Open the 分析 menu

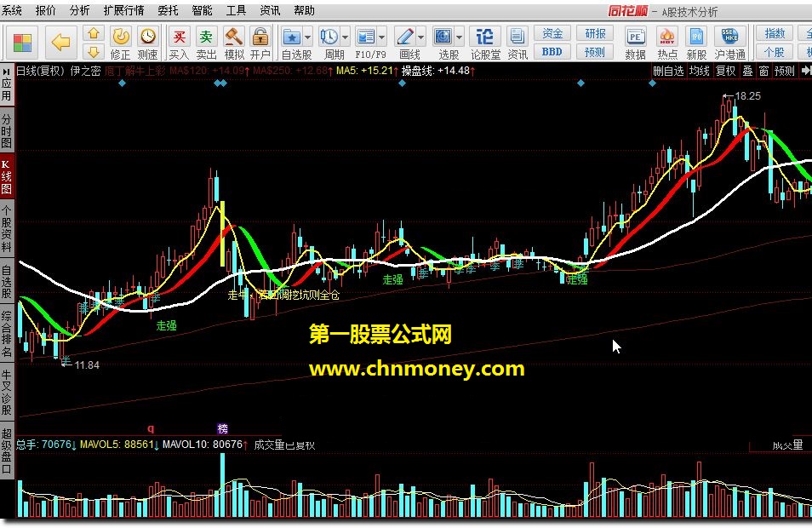80,10
